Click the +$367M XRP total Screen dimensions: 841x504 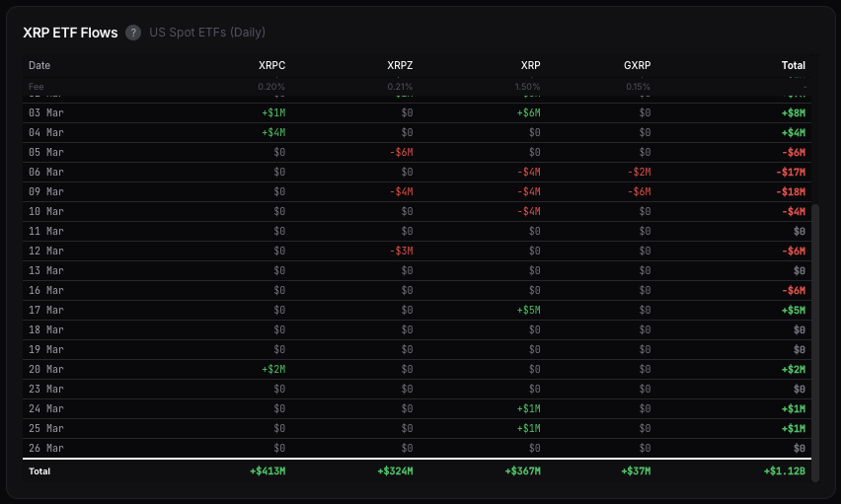(523, 471)
